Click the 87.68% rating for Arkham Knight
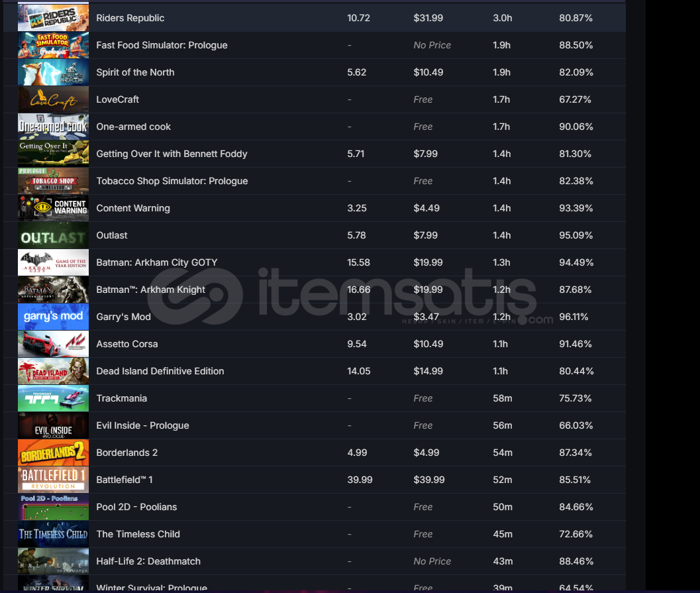This screenshot has height=593, width=700. pyautogui.click(x=576, y=290)
